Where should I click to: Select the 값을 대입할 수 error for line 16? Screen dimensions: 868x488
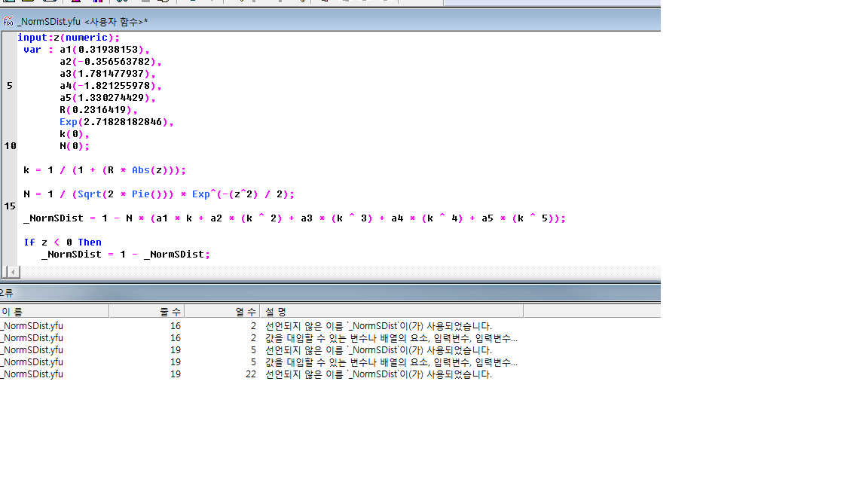(x=390, y=338)
